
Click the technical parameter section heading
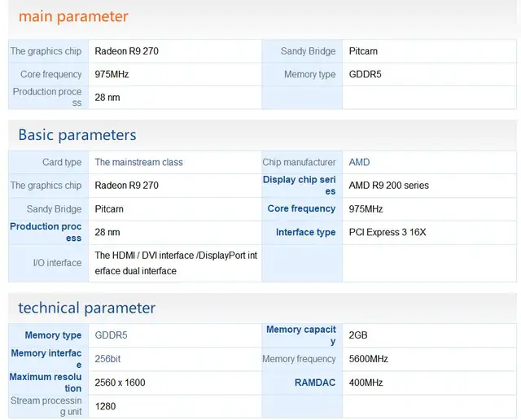point(87,308)
